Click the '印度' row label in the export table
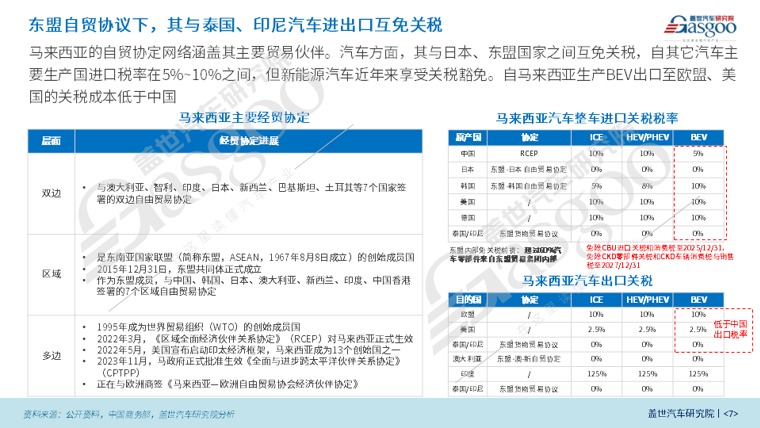This screenshot has height=428, width=760. point(468,374)
